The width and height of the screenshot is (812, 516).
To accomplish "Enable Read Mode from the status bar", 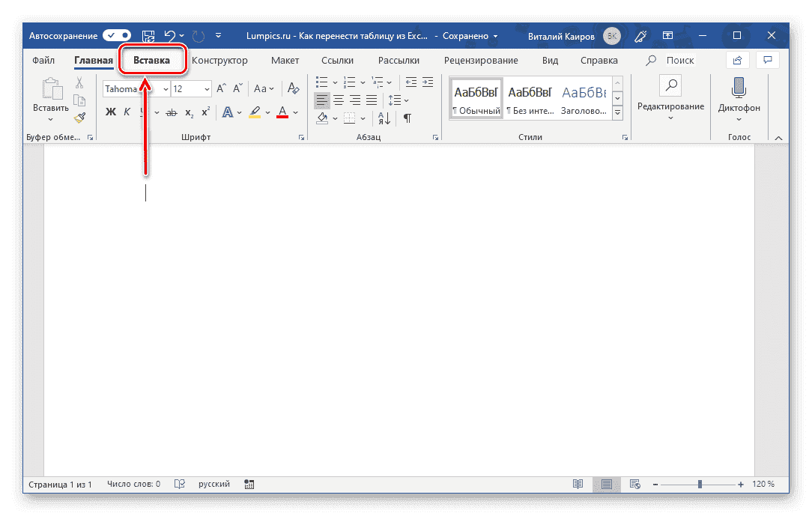I will [x=578, y=484].
